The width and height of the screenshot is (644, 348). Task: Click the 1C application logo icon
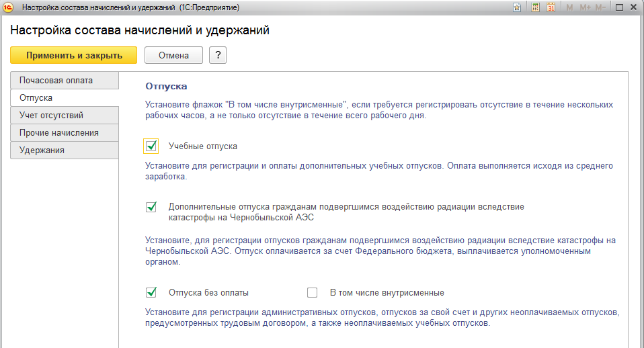click(8, 7)
